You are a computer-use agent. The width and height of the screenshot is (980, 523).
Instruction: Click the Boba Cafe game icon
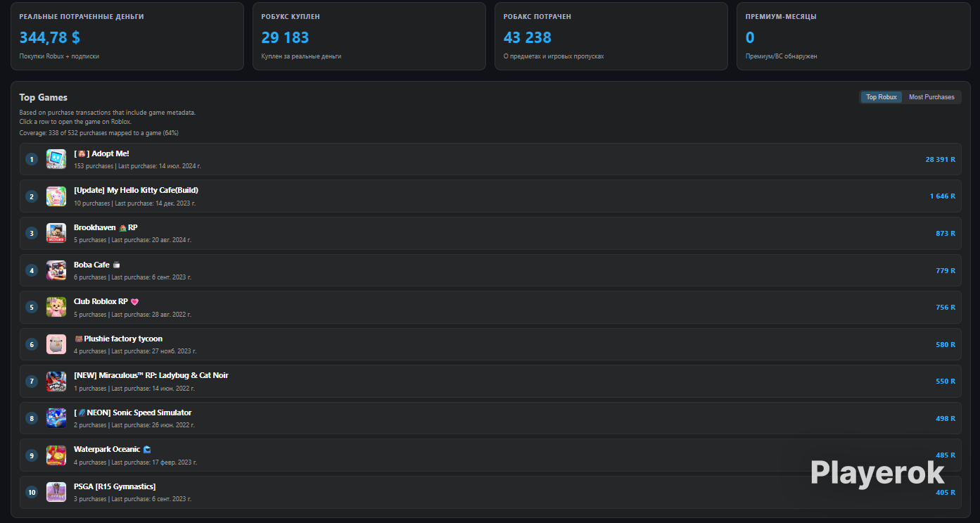pos(56,270)
